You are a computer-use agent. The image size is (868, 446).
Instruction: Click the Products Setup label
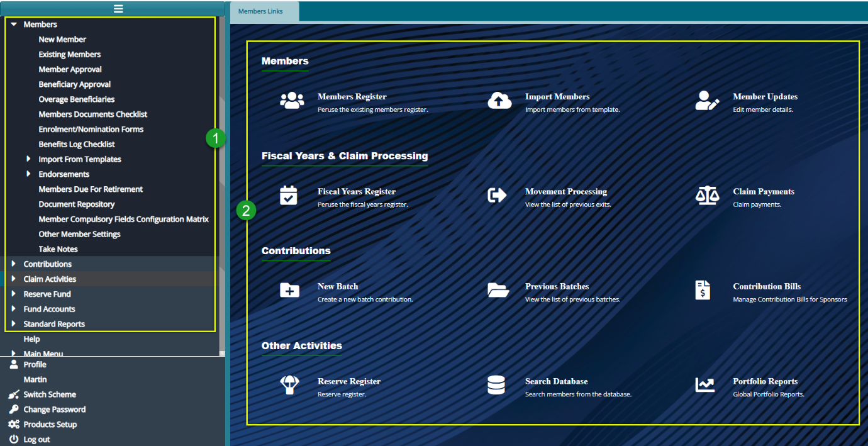[x=50, y=425]
